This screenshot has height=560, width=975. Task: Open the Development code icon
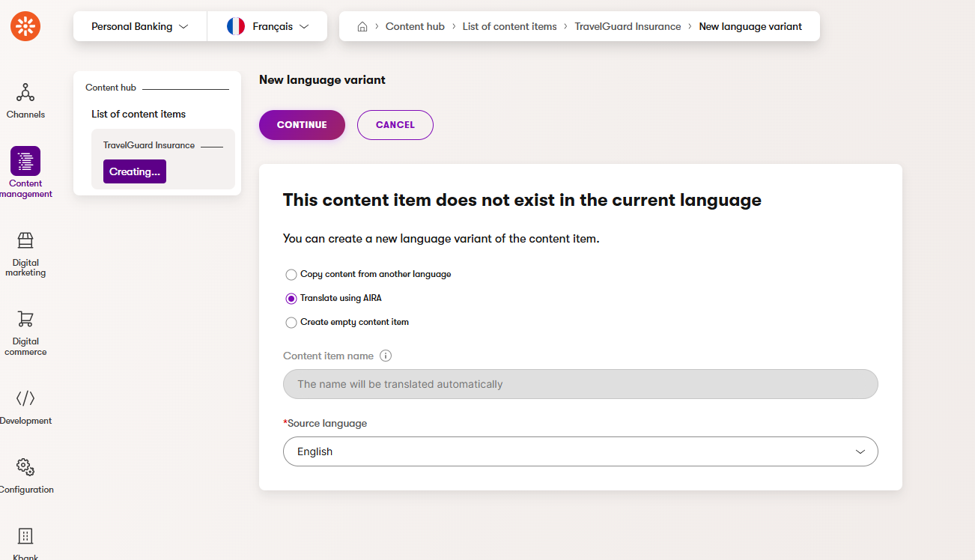[x=25, y=398]
